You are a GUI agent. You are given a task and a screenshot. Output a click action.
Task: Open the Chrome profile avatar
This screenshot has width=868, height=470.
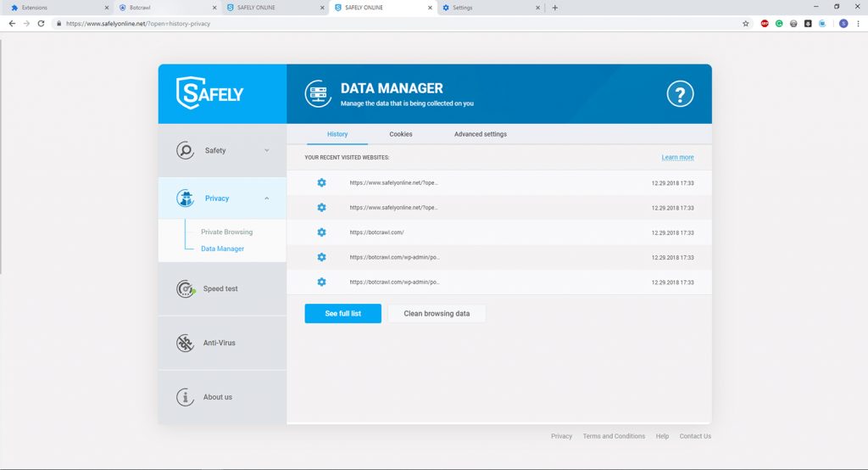click(x=843, y=23)
